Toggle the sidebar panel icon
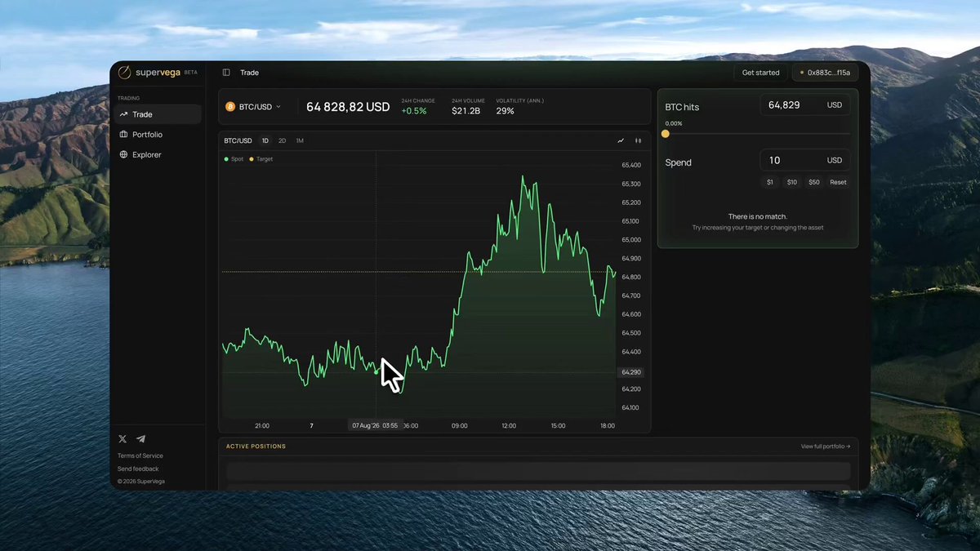The image size is (980, 551). click(226, 73)
